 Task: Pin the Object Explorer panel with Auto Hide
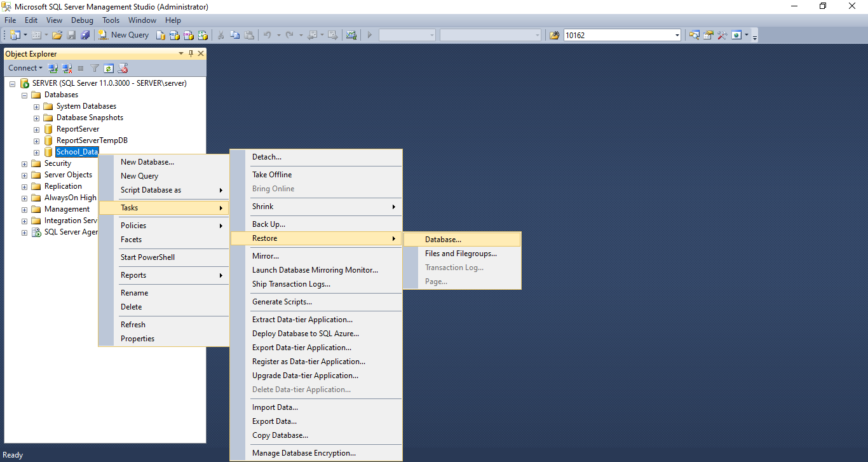coord(191,54)
